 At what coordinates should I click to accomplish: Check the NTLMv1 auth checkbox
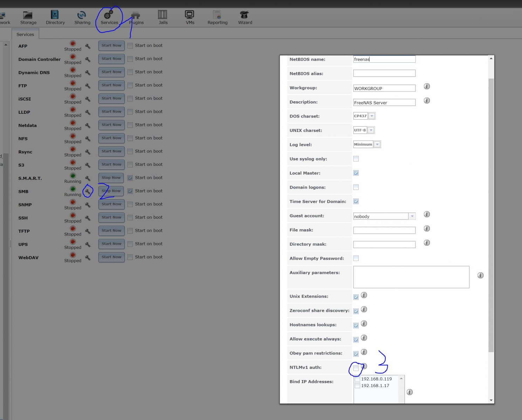(x=356, y=368)
